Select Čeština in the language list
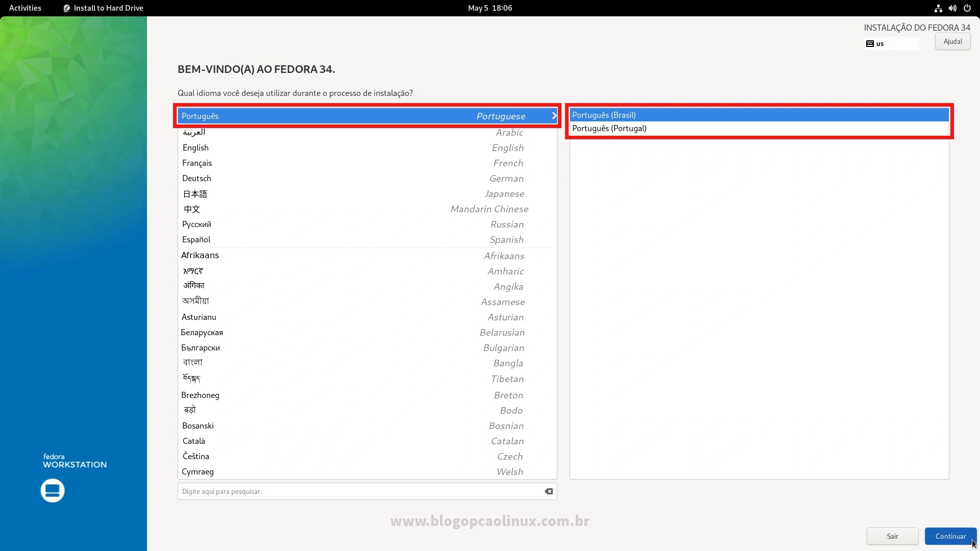Viewport: 980px width, 551px height. pos(367,456)
